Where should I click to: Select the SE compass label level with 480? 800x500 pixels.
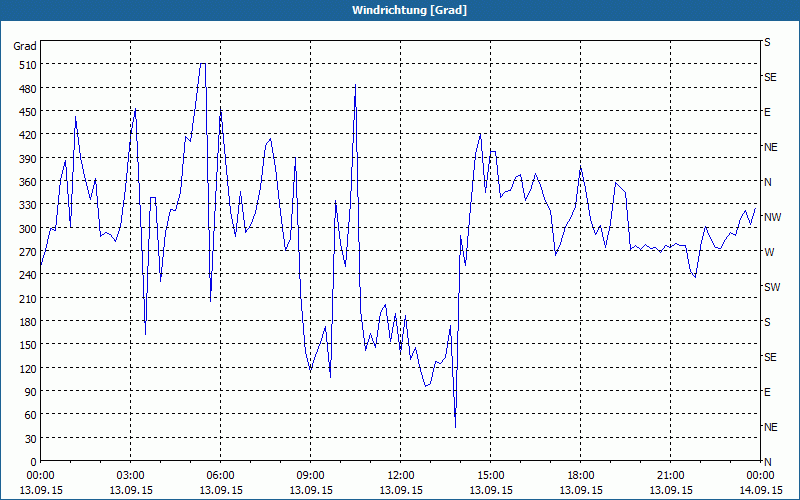pyautogui.click(x=770, y=77)
